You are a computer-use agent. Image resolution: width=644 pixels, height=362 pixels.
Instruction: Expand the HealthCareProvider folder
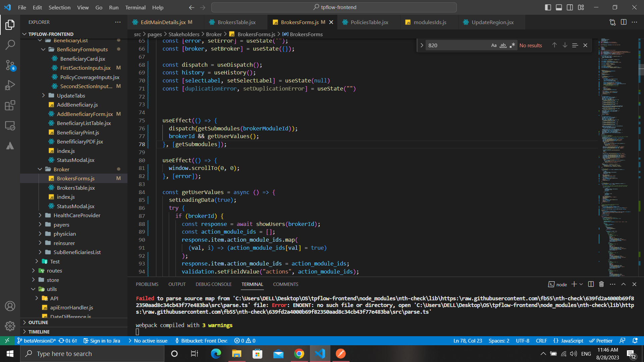tap(77, 215)
